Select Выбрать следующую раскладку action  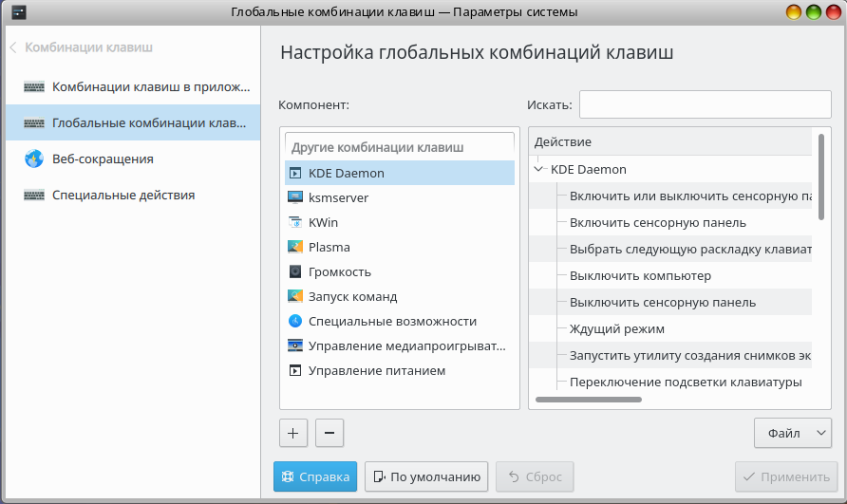pos(670,249)
